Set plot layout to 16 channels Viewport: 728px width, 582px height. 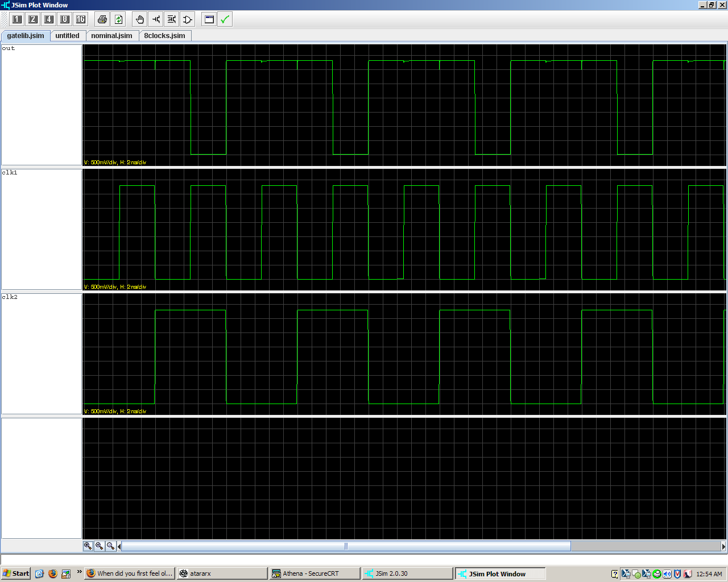pos(81,19)
